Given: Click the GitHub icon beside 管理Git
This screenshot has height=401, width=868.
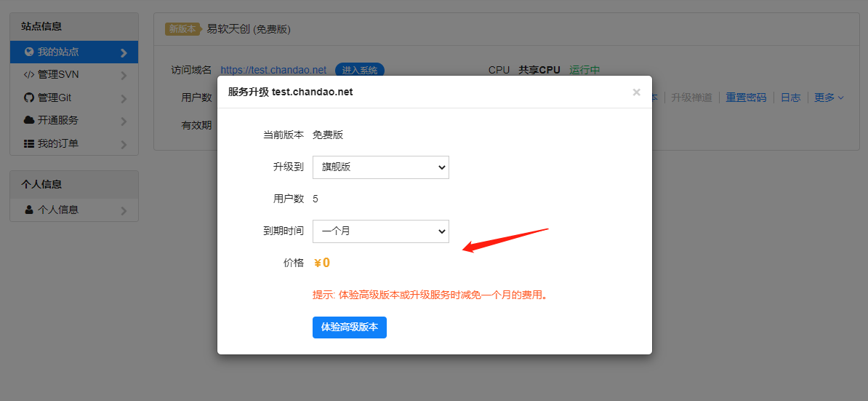Looking at the screenshot, I should pyautogui.click(x=29, y=98).
